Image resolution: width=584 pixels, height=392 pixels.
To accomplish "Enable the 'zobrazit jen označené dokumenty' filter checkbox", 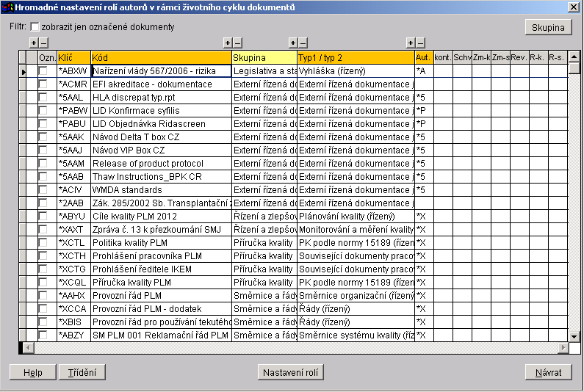I will pos(35,27).
